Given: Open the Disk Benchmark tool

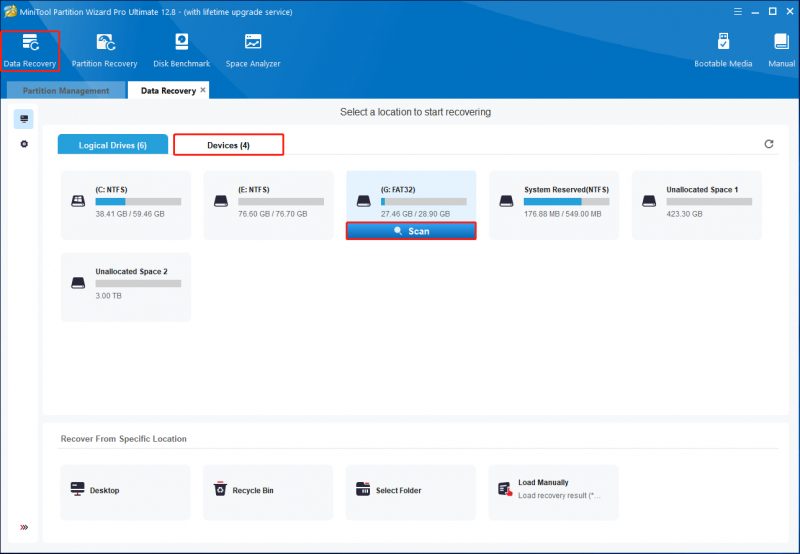Looking at the screenshot, I should (182, 51).
